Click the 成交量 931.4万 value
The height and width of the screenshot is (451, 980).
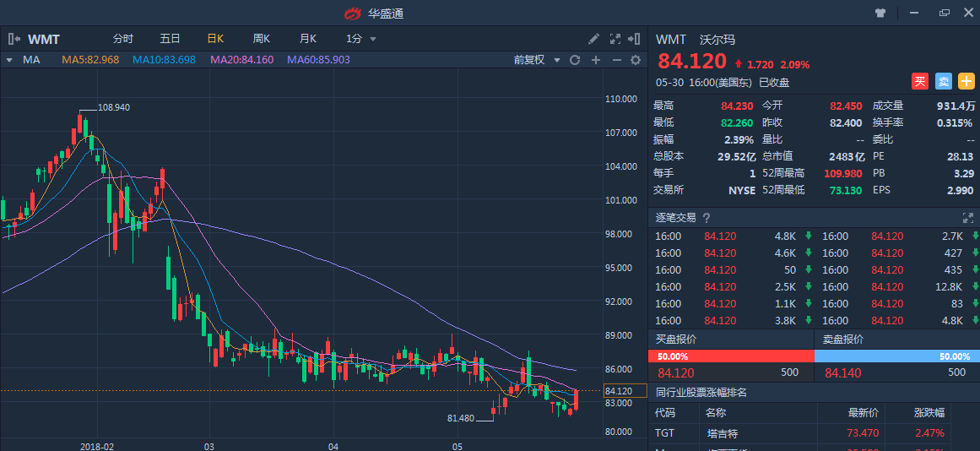pyautogui.click(x=955, y=106)
